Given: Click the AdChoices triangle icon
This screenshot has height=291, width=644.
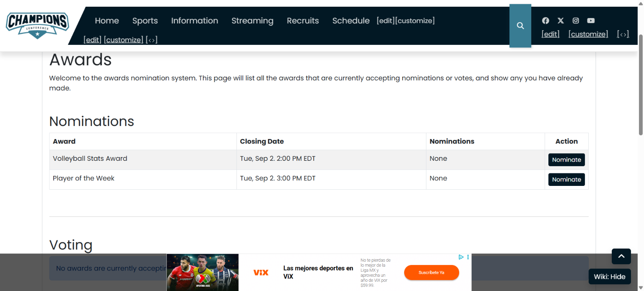Looking at the screenshot, I should pos(461,257).
